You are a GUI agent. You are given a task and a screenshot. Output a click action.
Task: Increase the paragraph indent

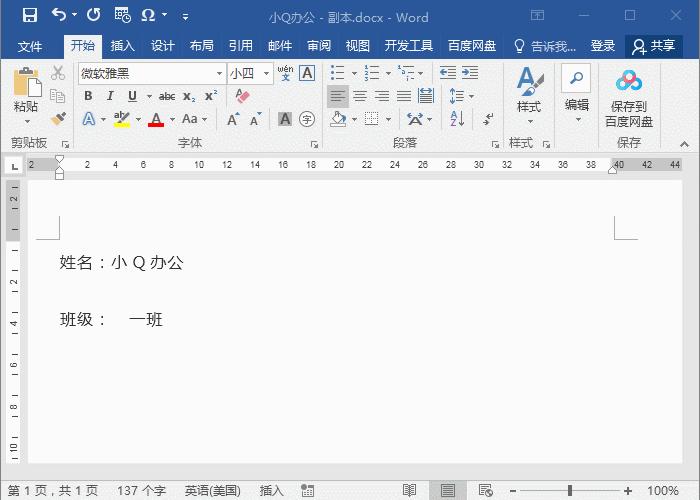coord(470,72)
